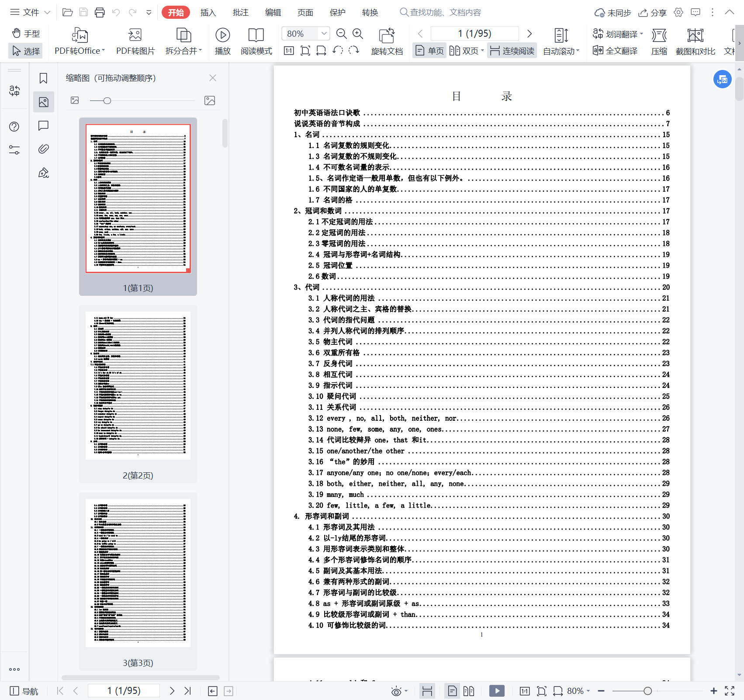
Task: Switch to 保护 tab
Action: (x=337, y=12)
